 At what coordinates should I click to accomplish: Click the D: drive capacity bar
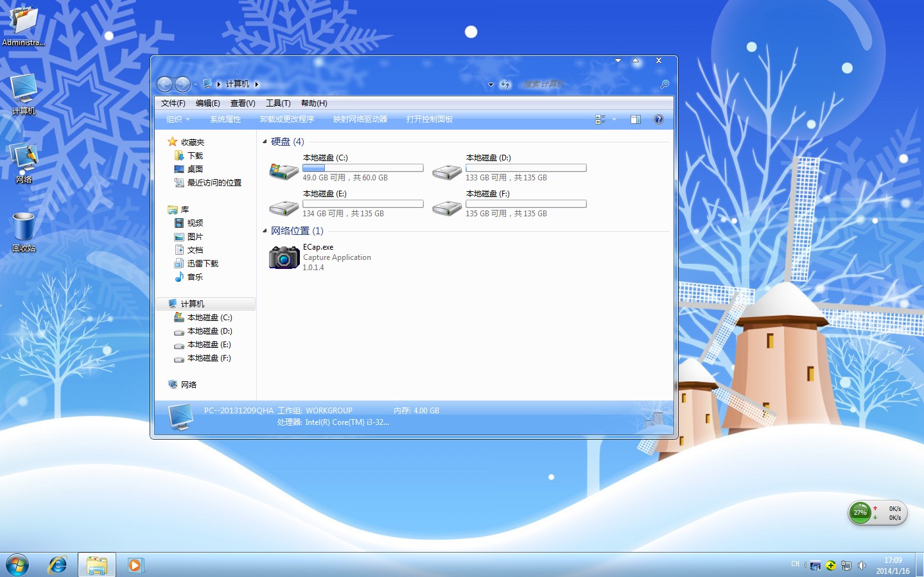coord(526,168)
